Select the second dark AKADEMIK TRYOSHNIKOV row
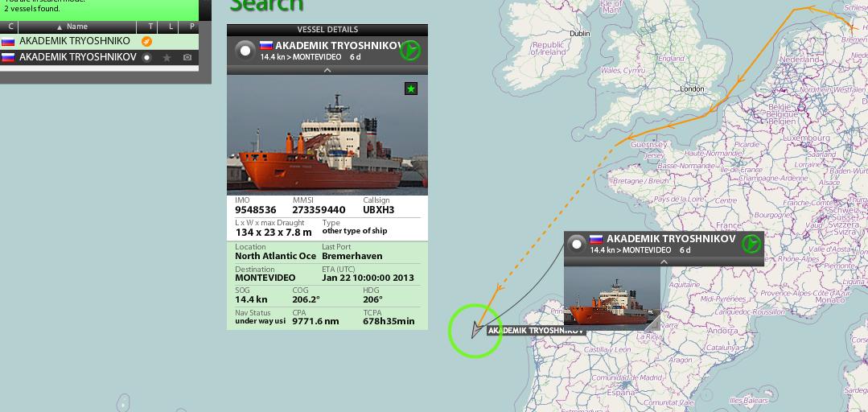 [99, 57]
